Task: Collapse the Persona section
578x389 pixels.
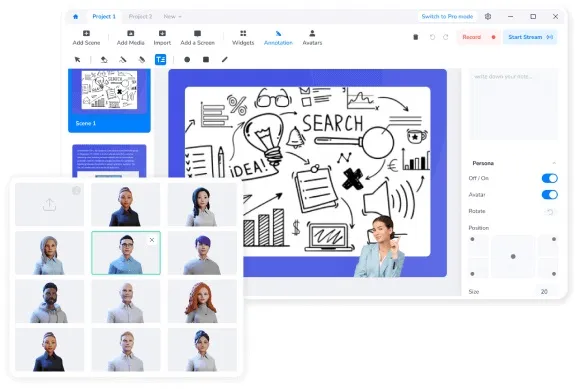Action: pos(554,163)
